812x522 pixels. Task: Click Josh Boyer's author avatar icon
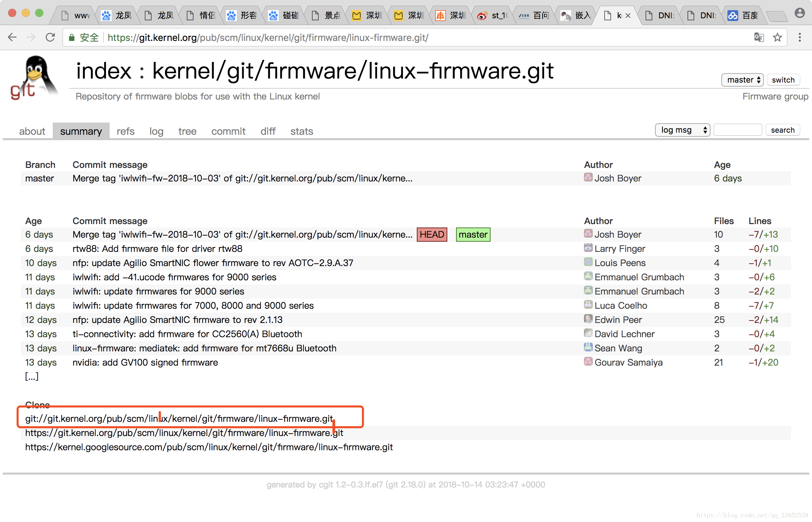pos(588,234)
